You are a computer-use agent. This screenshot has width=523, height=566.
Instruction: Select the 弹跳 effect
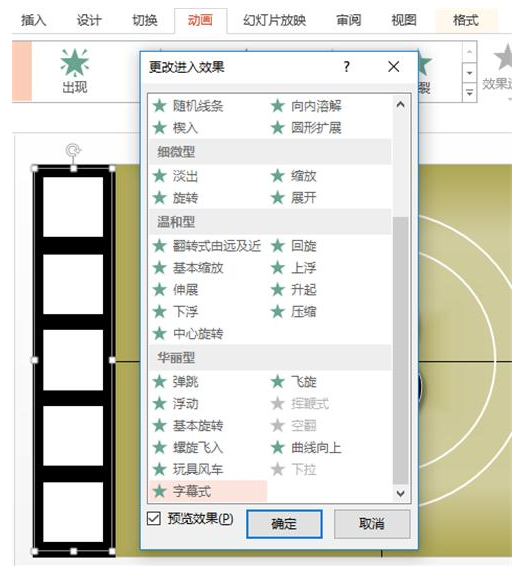coord(175,382)
